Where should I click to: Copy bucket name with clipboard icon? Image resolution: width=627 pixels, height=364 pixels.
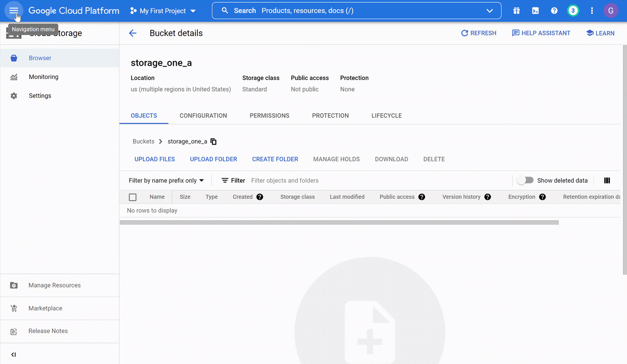214,142
